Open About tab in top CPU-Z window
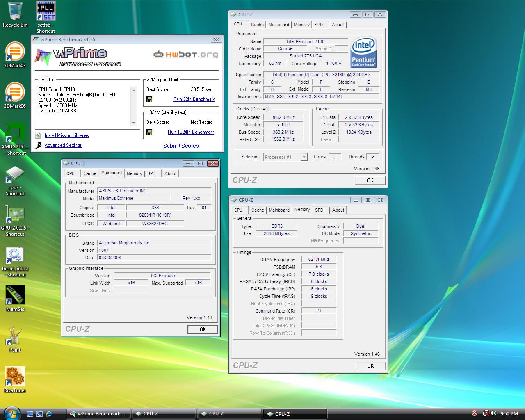The image size is (525, 420). [338, 25]
